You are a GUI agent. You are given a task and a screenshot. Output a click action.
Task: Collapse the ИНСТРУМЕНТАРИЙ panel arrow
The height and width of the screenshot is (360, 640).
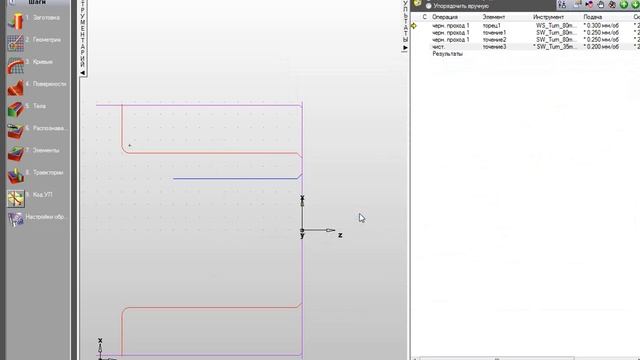click(83, 73)
